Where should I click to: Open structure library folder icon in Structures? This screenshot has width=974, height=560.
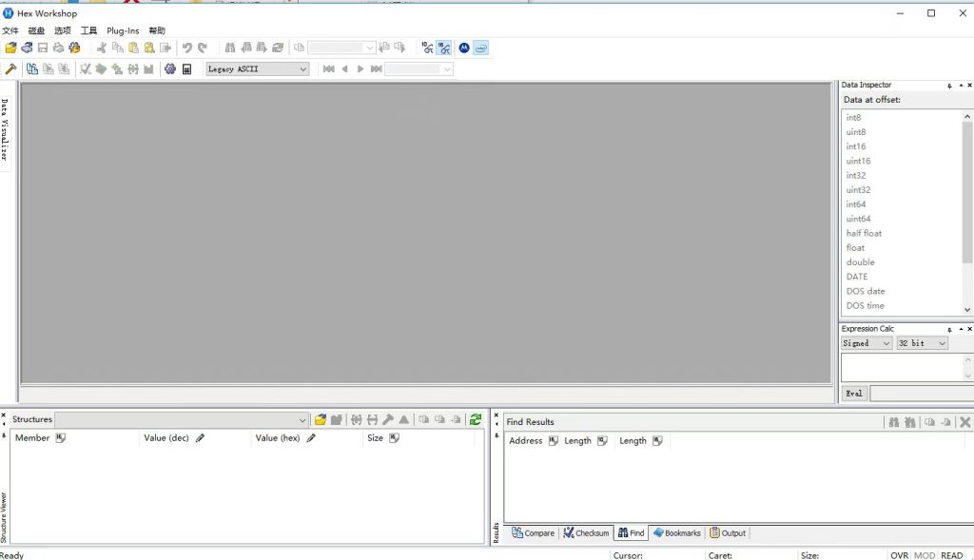click(321, 419)
